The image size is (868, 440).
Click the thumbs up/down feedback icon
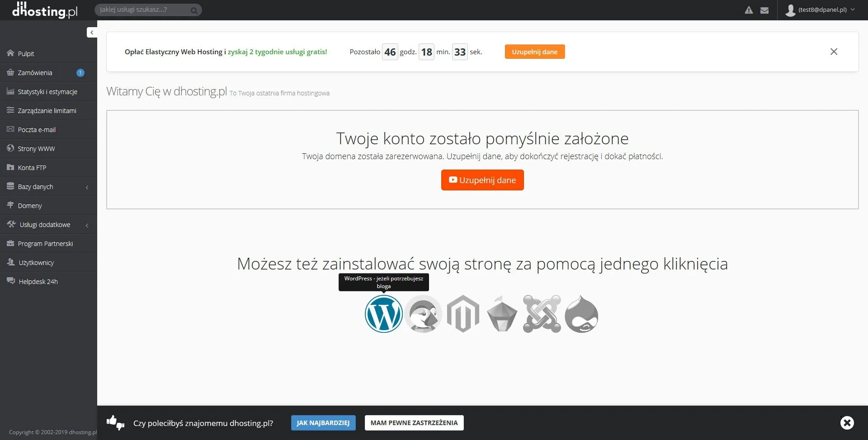click(x=115, y=423)
